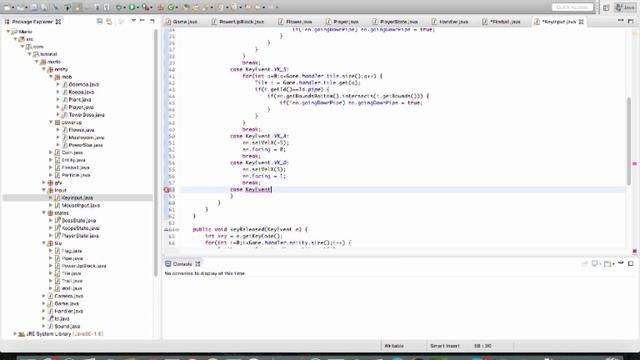Switch to the Handler.java editor tab
Screen dimensions: 640x360
[x=450, y=22]
